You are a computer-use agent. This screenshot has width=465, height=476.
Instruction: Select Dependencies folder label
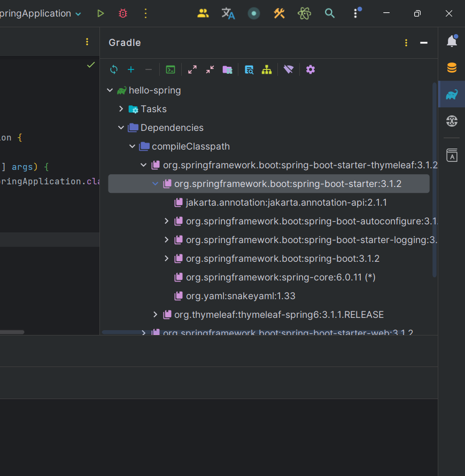coord(172,128)
